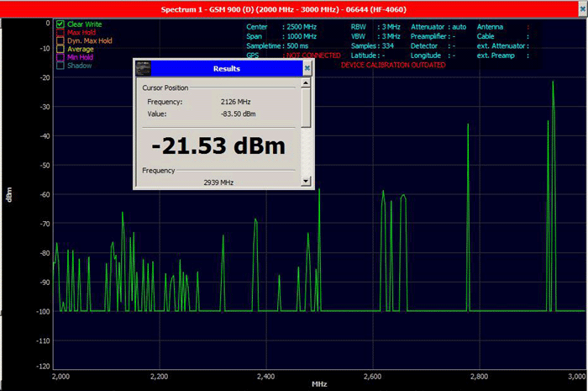Click the Span 1000 MHz setting
The image size is (588, 391).
(x=281, y=36)
